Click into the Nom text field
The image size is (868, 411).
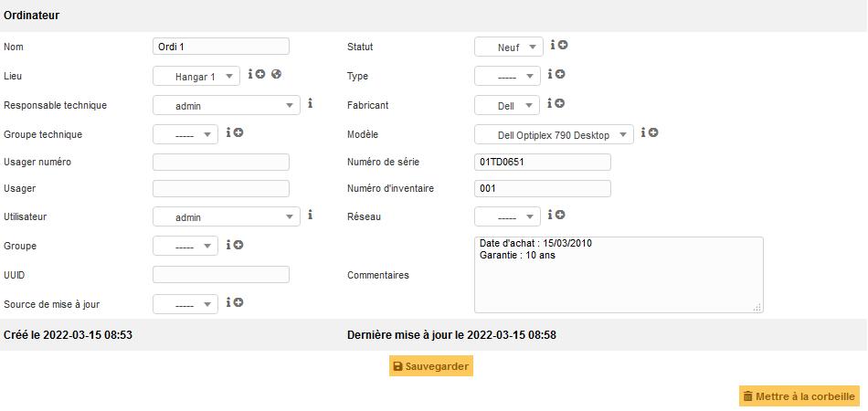[221, 47]
